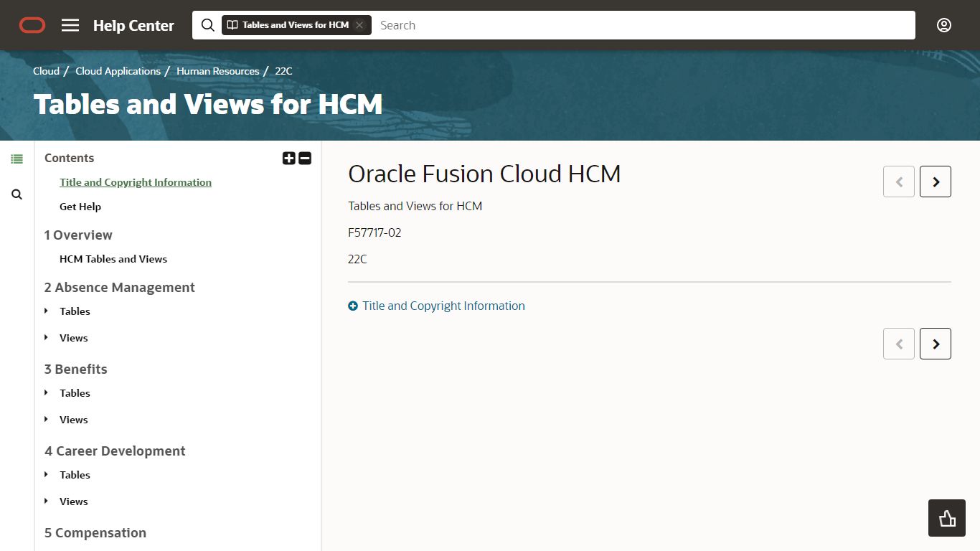Expand Views under Career Development
The width and height of the screenshot is (980, 551).
[47, 501]
